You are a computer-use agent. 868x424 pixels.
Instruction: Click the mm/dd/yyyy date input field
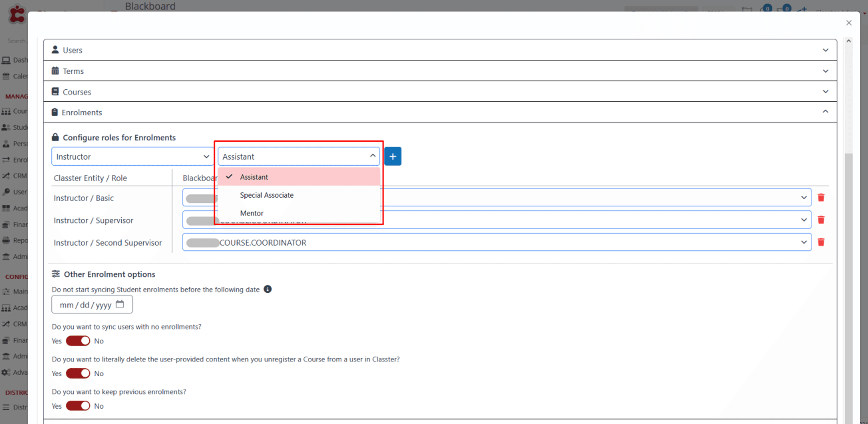coord(92,304)
